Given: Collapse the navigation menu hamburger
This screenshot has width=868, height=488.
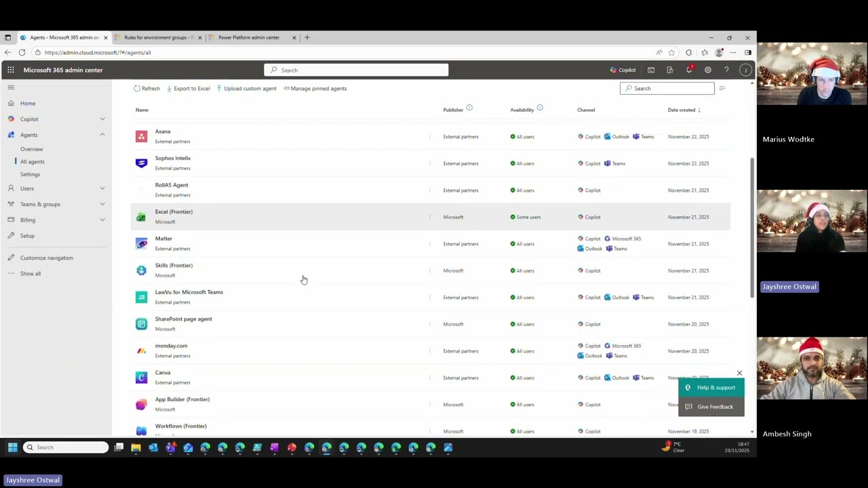Looking at the screenshot, I should [11, 87].
